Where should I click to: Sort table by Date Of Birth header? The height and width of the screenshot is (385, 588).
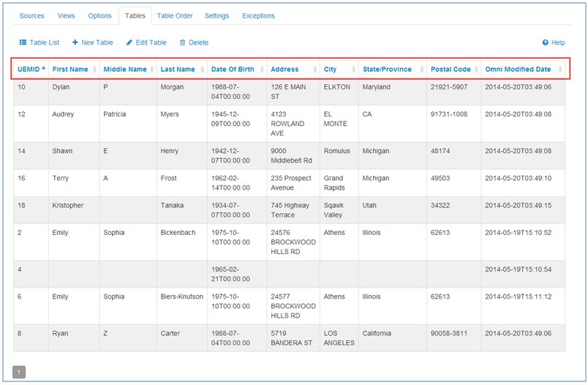coord(233,70)
